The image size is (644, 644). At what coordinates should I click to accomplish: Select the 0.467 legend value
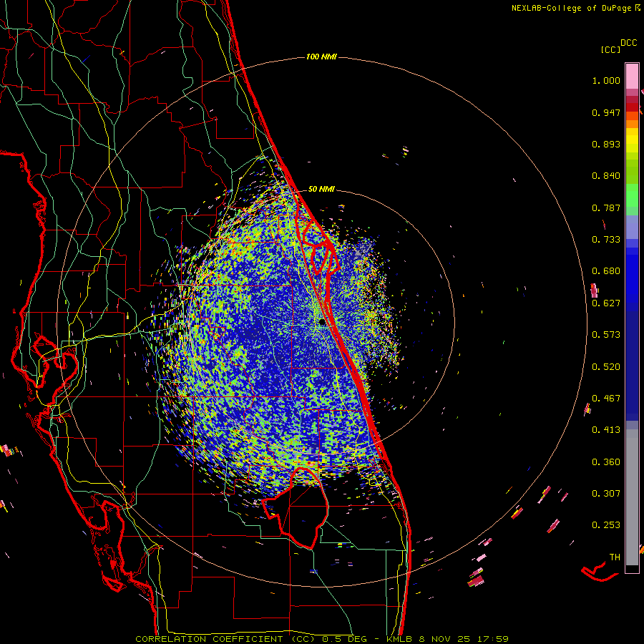606,399
